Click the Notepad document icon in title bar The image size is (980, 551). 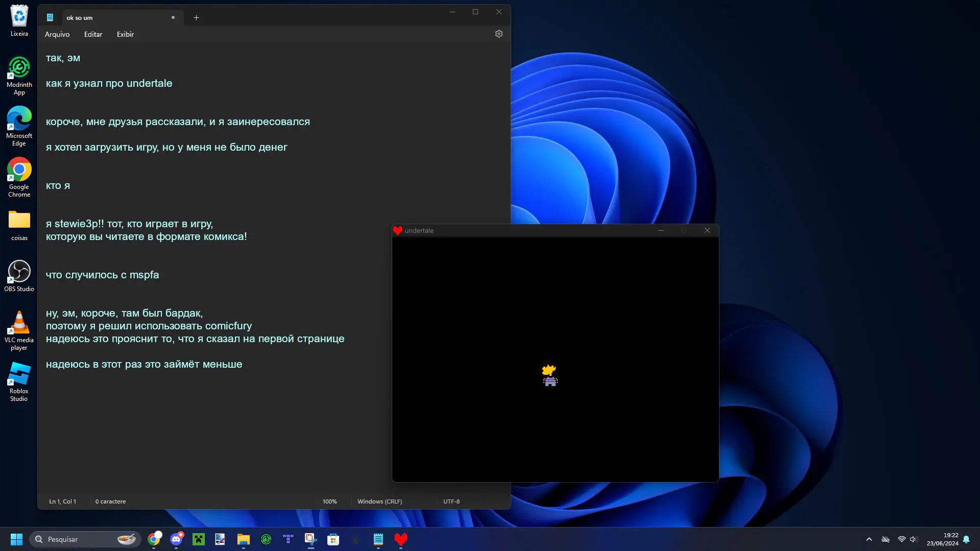[50, 17]
